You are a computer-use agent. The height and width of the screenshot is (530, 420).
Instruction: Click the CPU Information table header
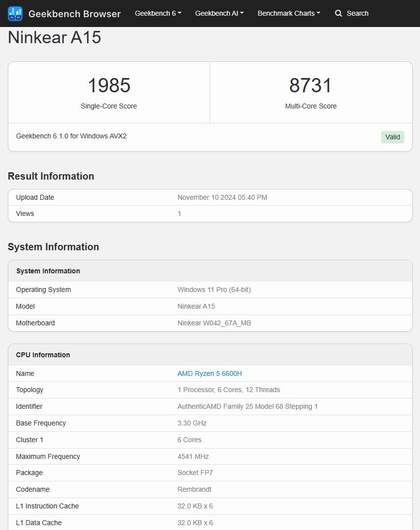point(43,355)
